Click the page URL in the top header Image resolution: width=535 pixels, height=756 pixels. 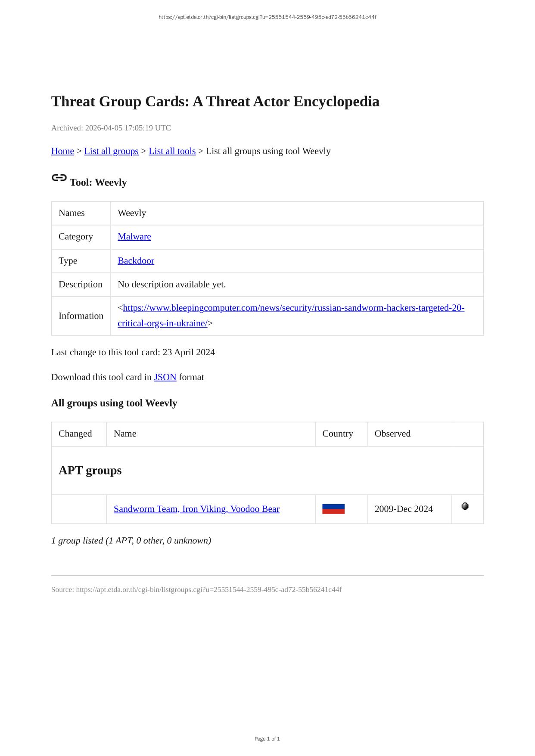[x=267, y=17]
